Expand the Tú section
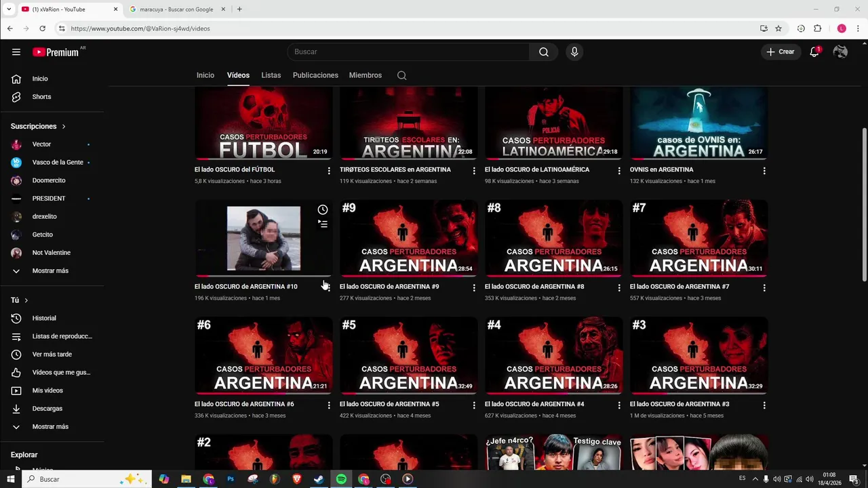The image size is (868, 488). pos(26,300)
